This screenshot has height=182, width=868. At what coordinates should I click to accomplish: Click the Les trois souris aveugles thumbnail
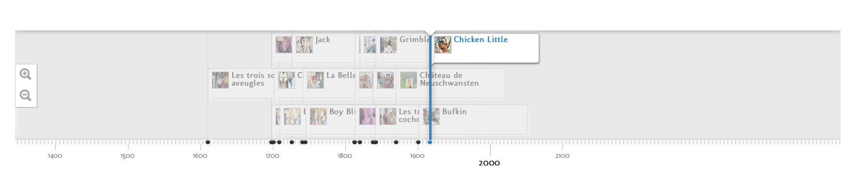click(x=220, y=80)
